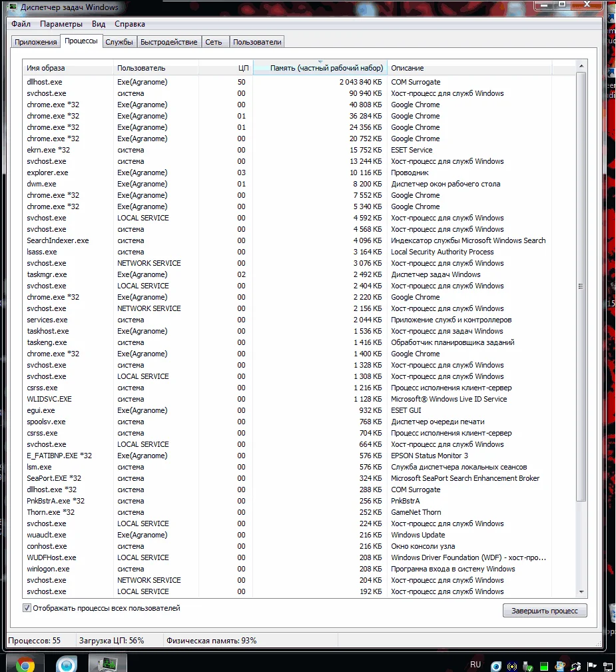Image resolution: width=616 pixels, height=672 pixels.
Task: Switch to the Приложения tab
Action: click(35, 42)
